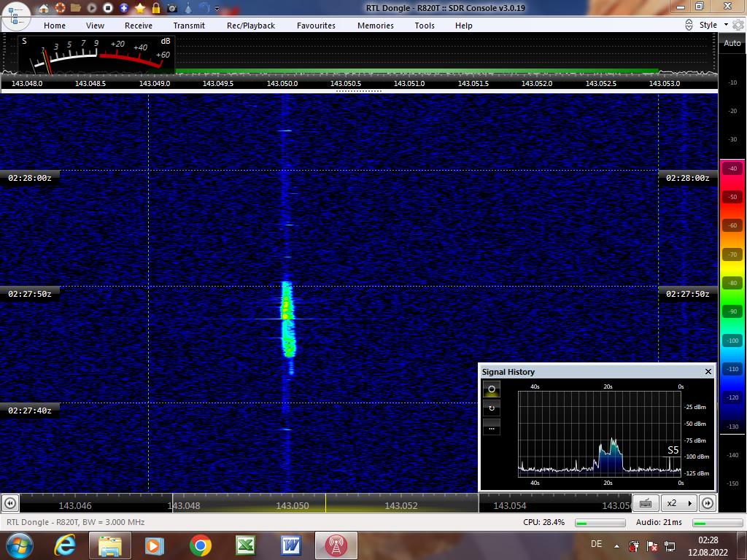Click the 143.049.0 frequency scale label
The height and width of the screenshot is (560, 747).
(x=155, y=83)
